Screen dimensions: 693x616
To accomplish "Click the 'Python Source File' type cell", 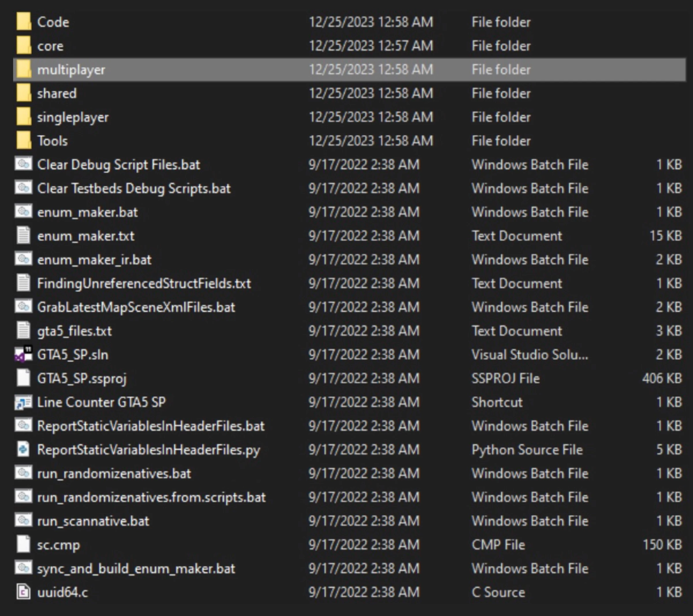I will [x=527, y=450].
